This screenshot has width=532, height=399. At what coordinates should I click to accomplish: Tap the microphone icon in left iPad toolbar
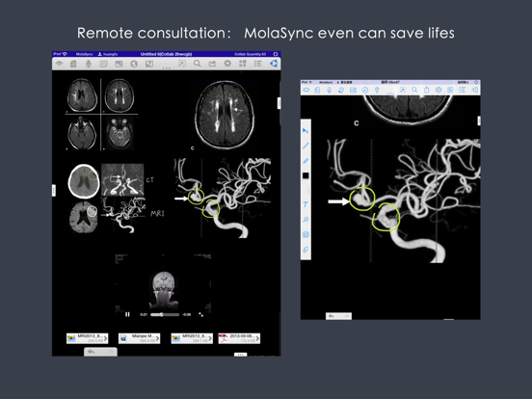click(x=89, y=64)
